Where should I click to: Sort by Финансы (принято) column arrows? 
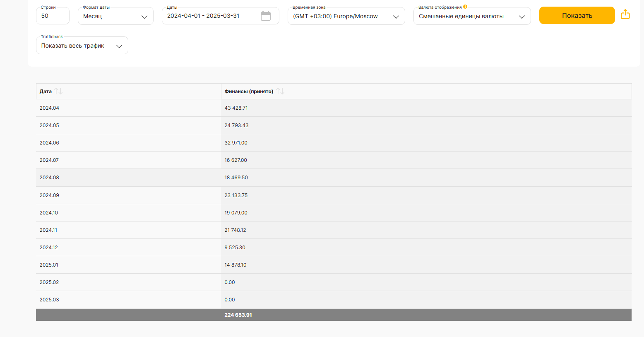[x=280, y=91]
